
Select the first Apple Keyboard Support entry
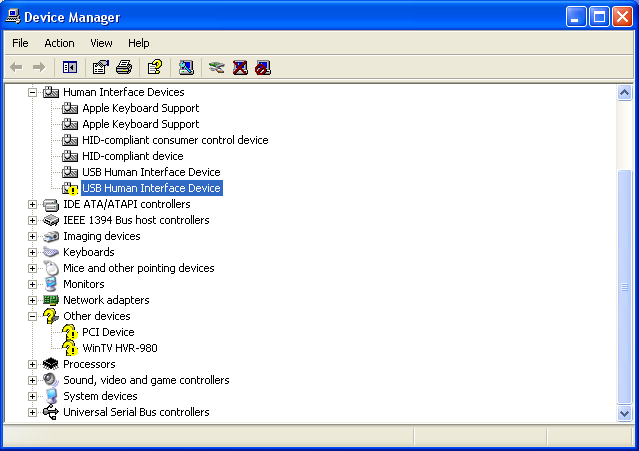pyautogui.click(x=141, y=108)
